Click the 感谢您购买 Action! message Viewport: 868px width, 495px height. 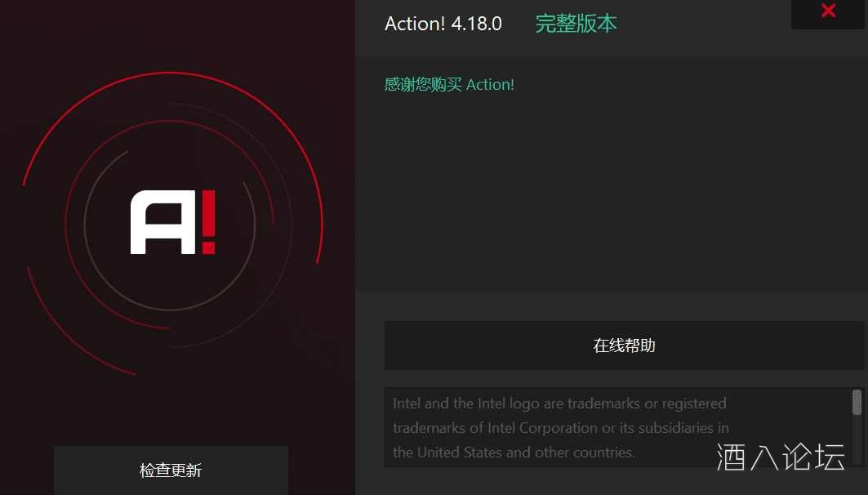[x=449, y=85]
